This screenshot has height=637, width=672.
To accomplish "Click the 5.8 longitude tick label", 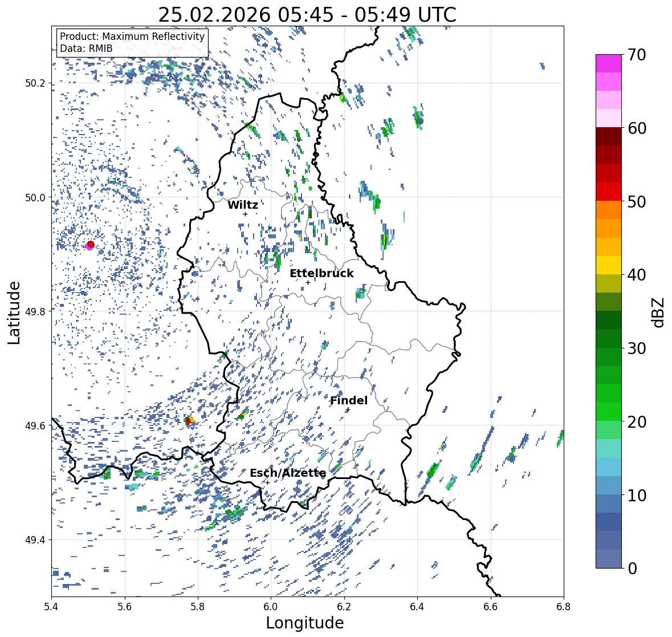I will coord(198,607).
